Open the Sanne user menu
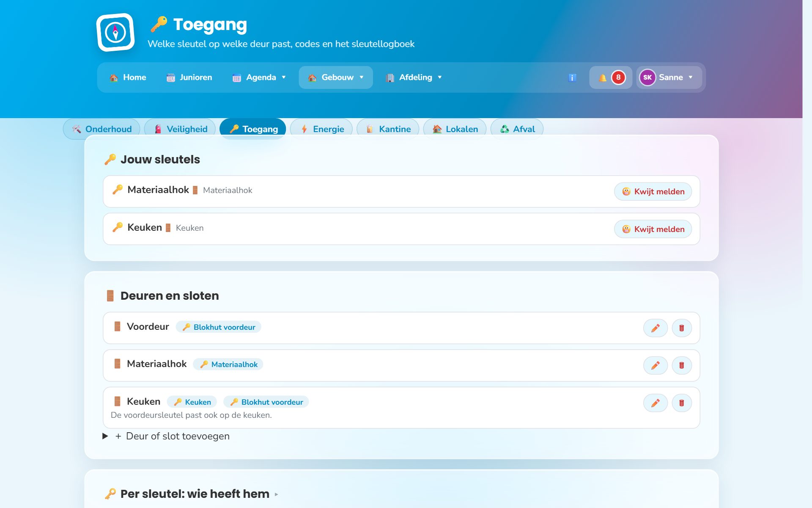Viewport: 812px width, 508px height. tap(668, 77)
